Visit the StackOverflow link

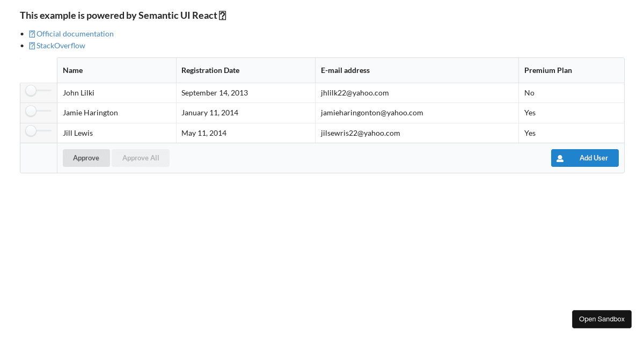(60, 46)
